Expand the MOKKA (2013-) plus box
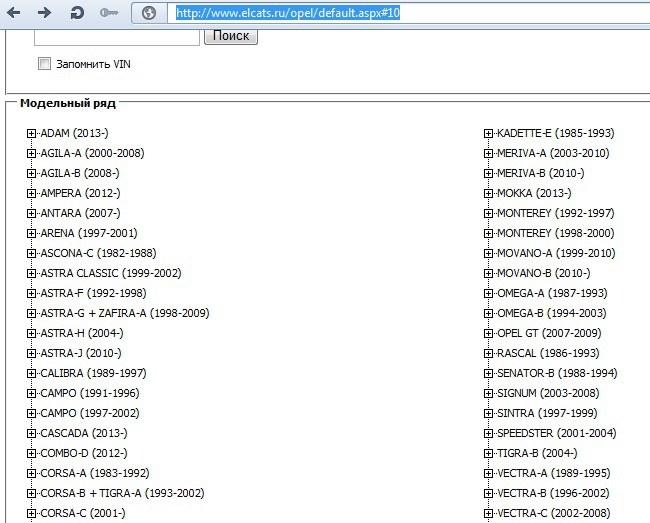 (x=488, y=194)
